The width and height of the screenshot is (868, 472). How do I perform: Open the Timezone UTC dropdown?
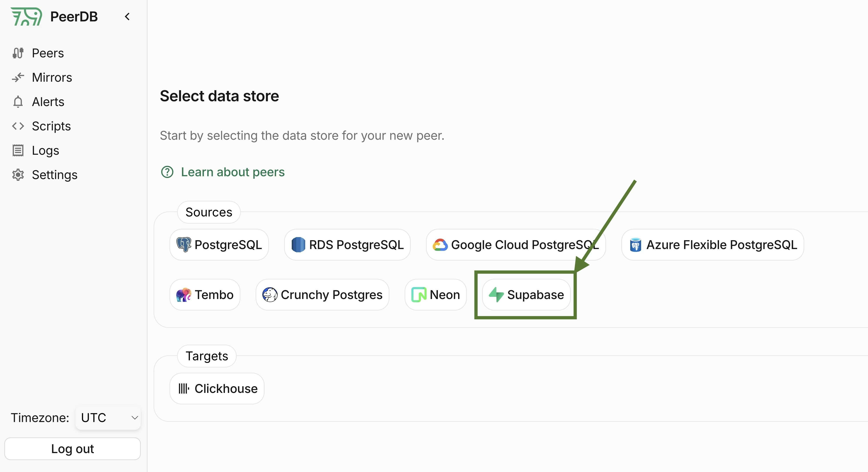pos(108,418)
